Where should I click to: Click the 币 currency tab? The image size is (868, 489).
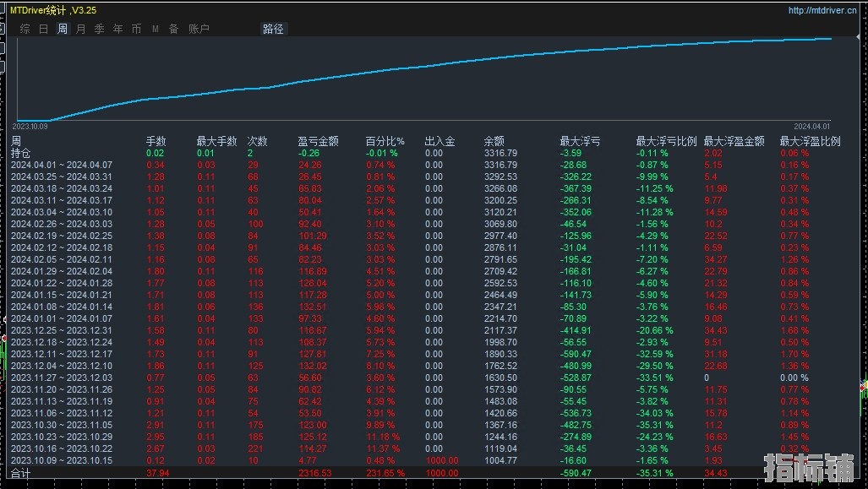coord(136,29)
